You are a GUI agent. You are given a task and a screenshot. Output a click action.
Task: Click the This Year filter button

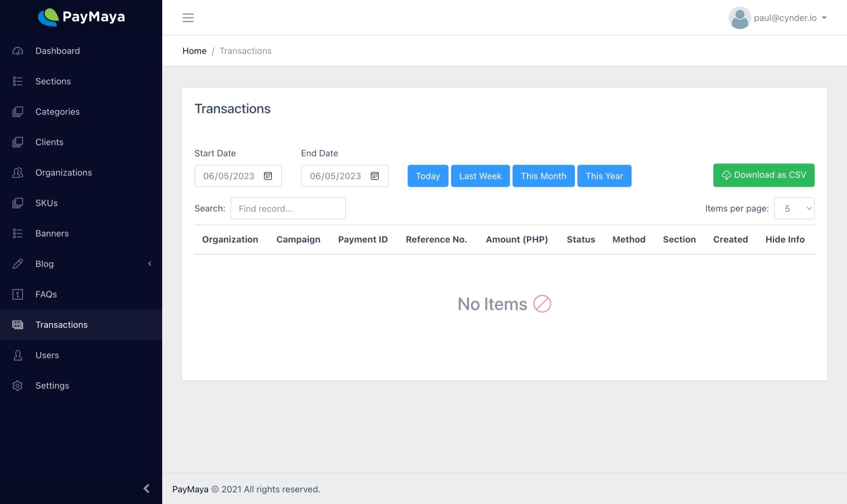coord(604,176)
